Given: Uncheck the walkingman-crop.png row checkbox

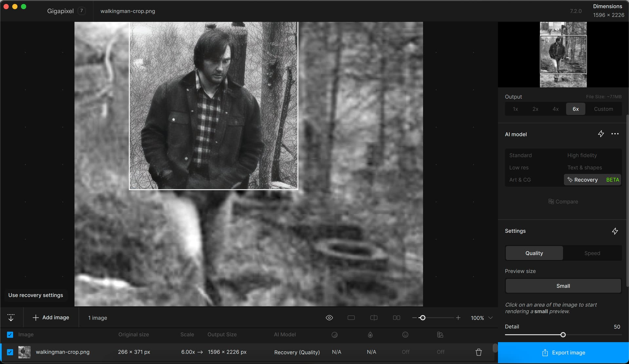Looking at the screenshot, I should [x=10, y=352].
